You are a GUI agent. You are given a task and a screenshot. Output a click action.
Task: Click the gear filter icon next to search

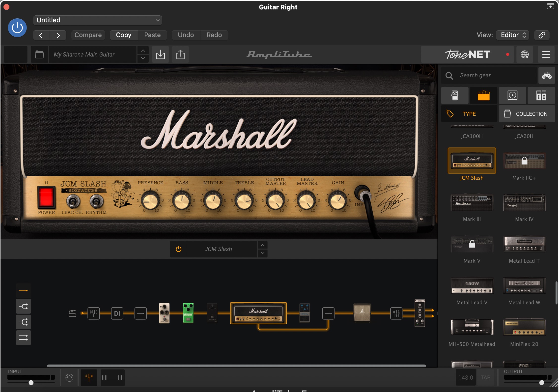546,75
